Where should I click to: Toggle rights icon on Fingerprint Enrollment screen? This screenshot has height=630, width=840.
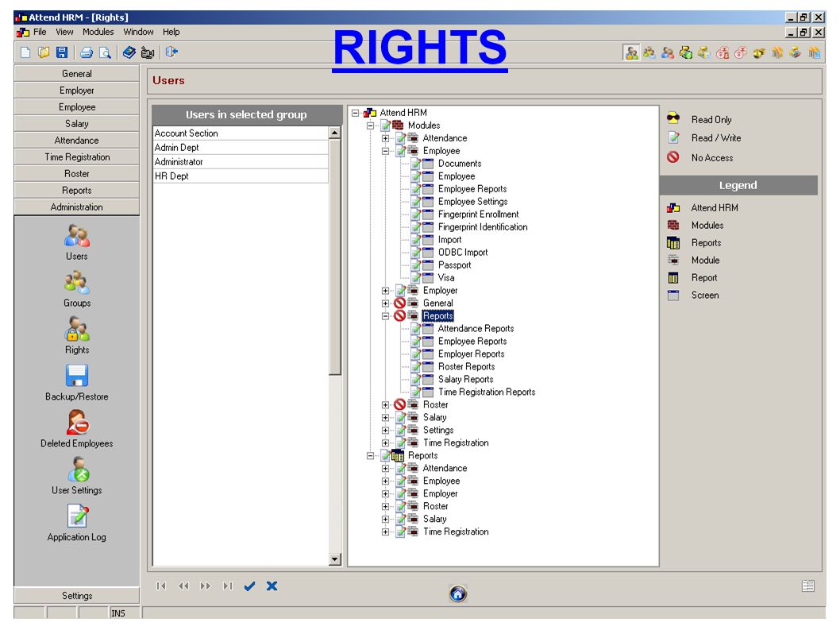416,214
